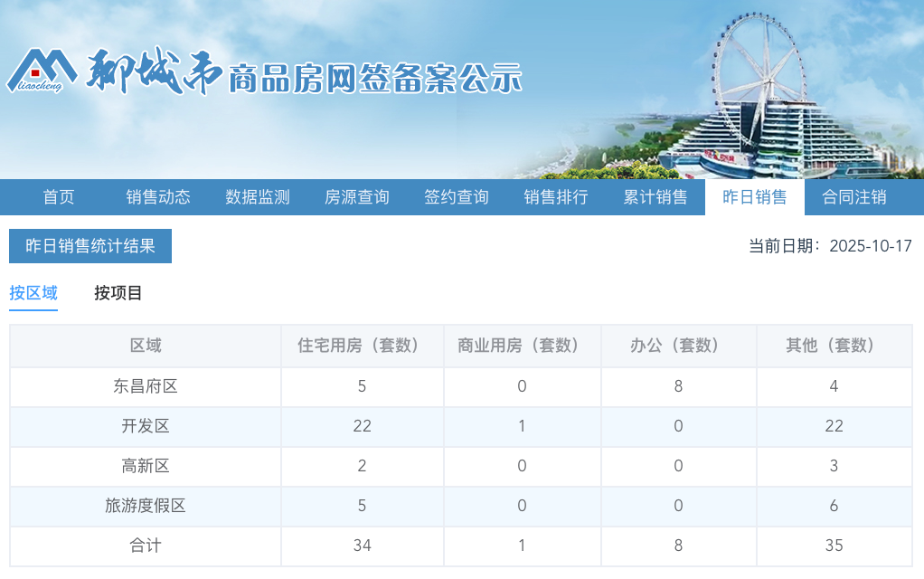This screenshot has width=924, height=579.
Task: Click the 旅游度假区 row
Action: (146, 506)
